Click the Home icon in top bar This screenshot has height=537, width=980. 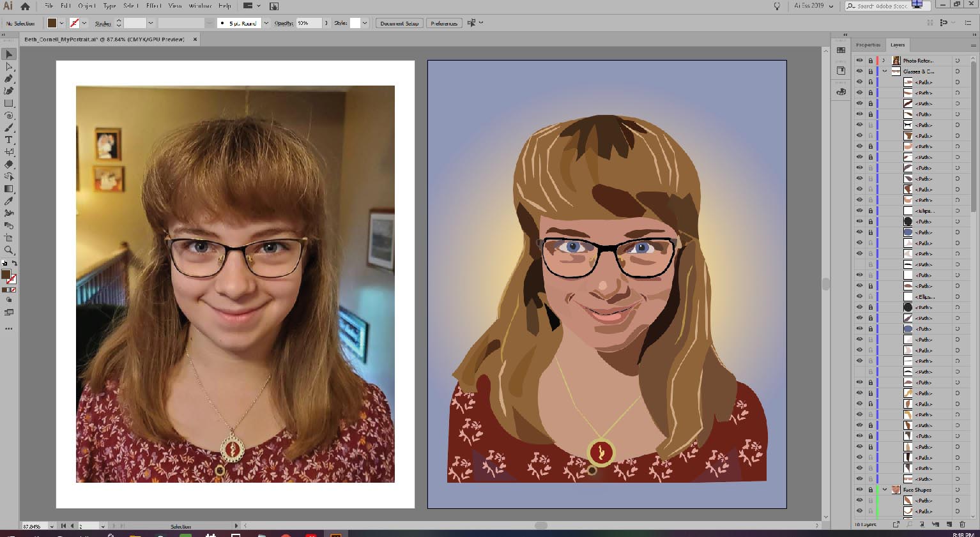click(x=25, y=6)
